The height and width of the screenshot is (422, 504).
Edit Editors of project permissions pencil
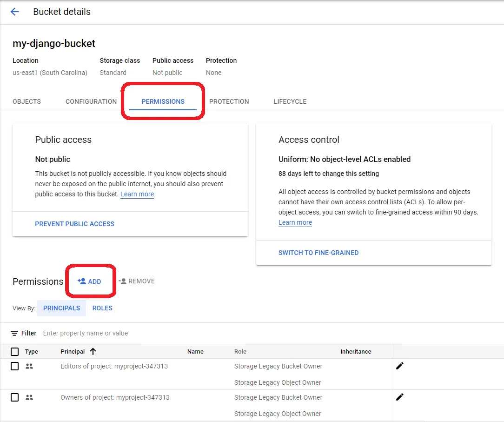[399, 366]
